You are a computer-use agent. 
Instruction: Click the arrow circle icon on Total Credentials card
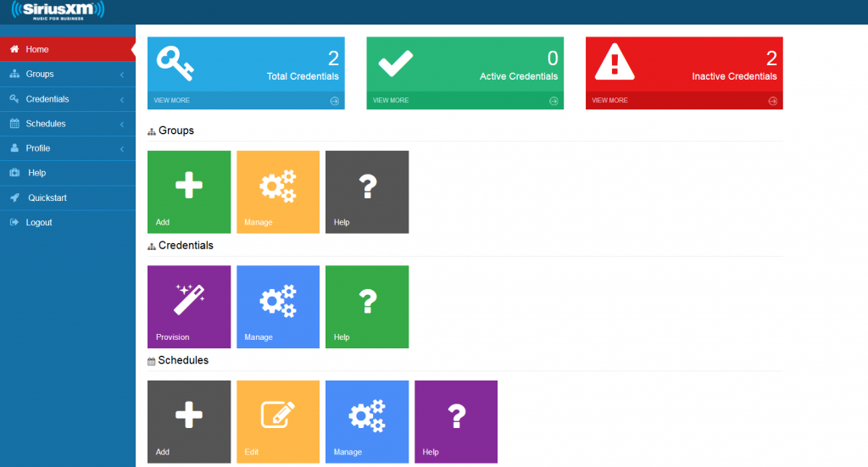coord(334,101)
